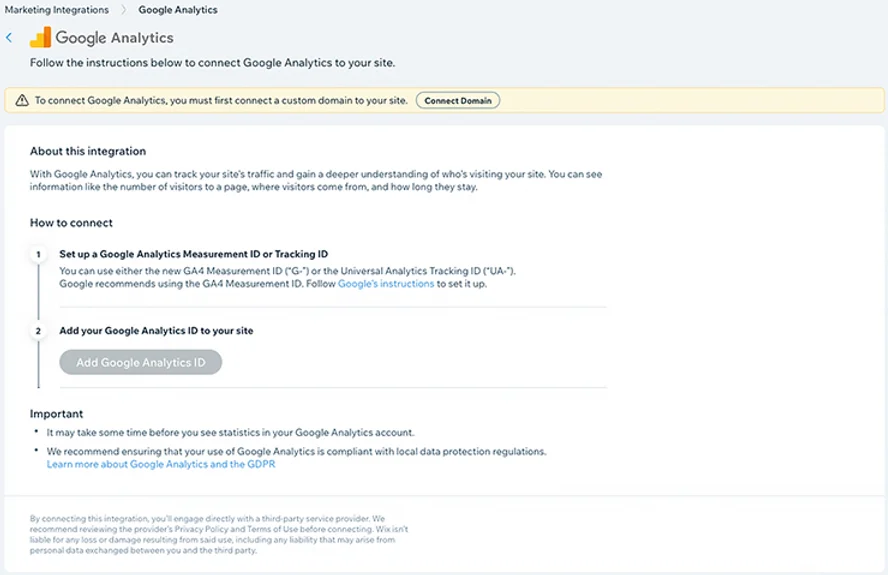Click the back arrow beside Google Analytics

9,38
